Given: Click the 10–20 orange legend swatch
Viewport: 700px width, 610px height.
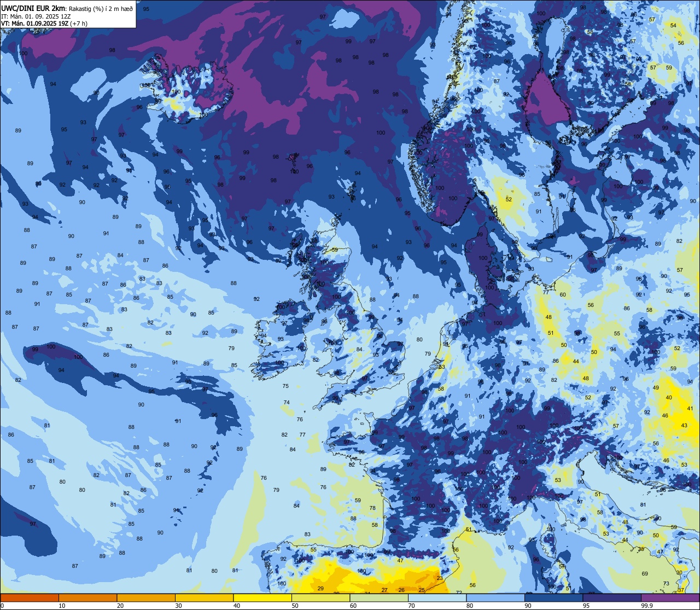Looking at the screenshot, I should [87, 597].
